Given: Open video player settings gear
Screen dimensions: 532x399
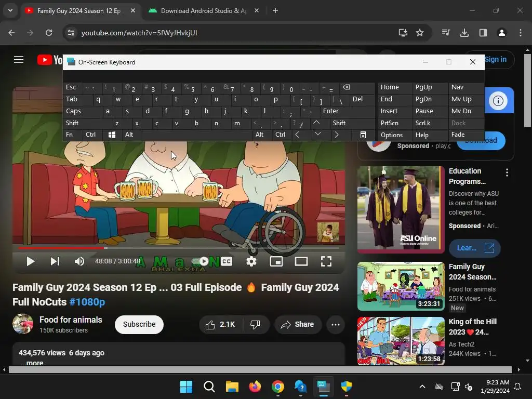Looking at the screenshot, I should [x=251, y=261].
